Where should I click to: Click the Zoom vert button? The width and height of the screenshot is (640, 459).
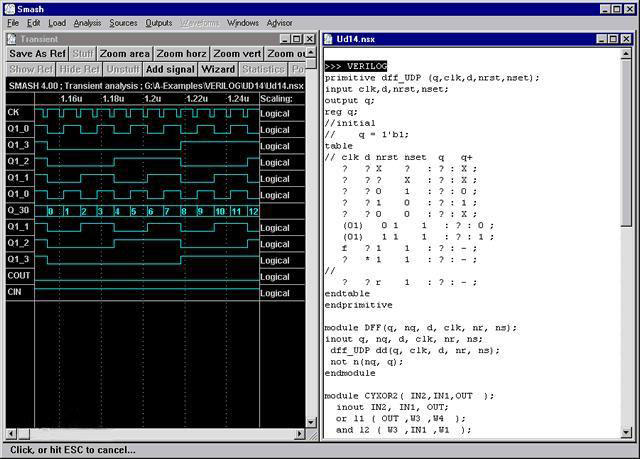[237, 54]
